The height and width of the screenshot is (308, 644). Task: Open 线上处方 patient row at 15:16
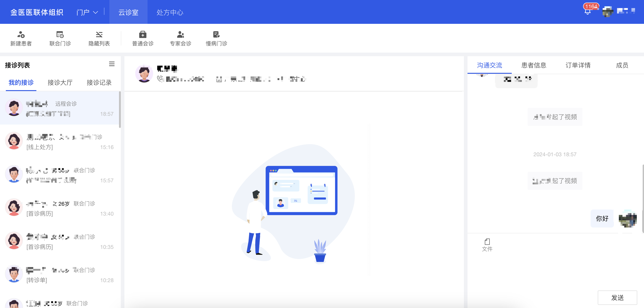(x=60, y=141)
